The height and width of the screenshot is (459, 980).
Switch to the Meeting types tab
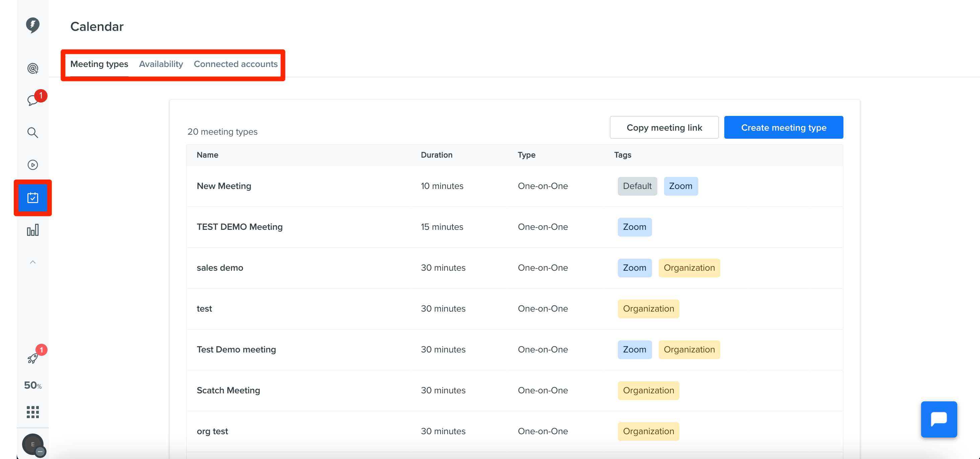[x=99, y=64]
